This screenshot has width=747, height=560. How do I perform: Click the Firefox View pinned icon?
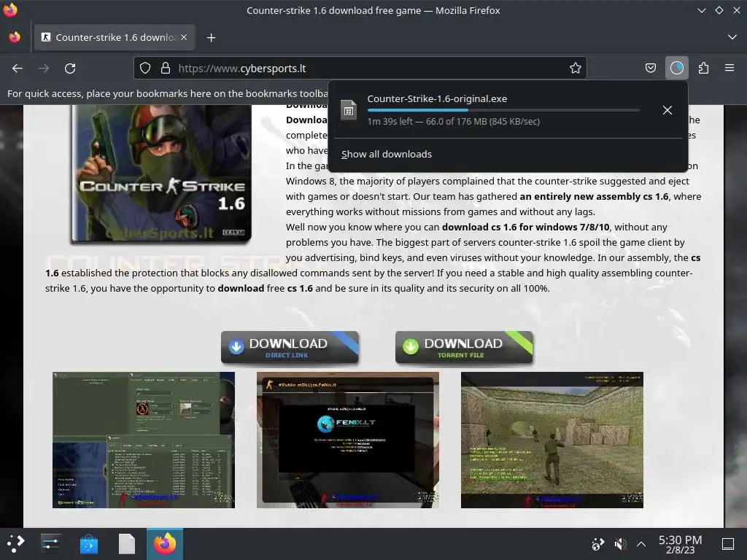pyautogui.click(x=15, y=37)
